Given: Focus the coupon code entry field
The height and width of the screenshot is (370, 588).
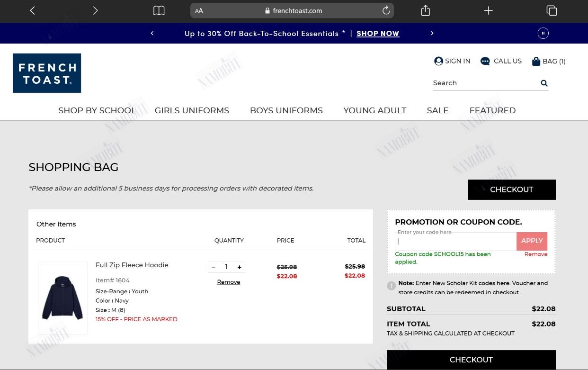Looking at the screenshot, I should tap(456, 241).
